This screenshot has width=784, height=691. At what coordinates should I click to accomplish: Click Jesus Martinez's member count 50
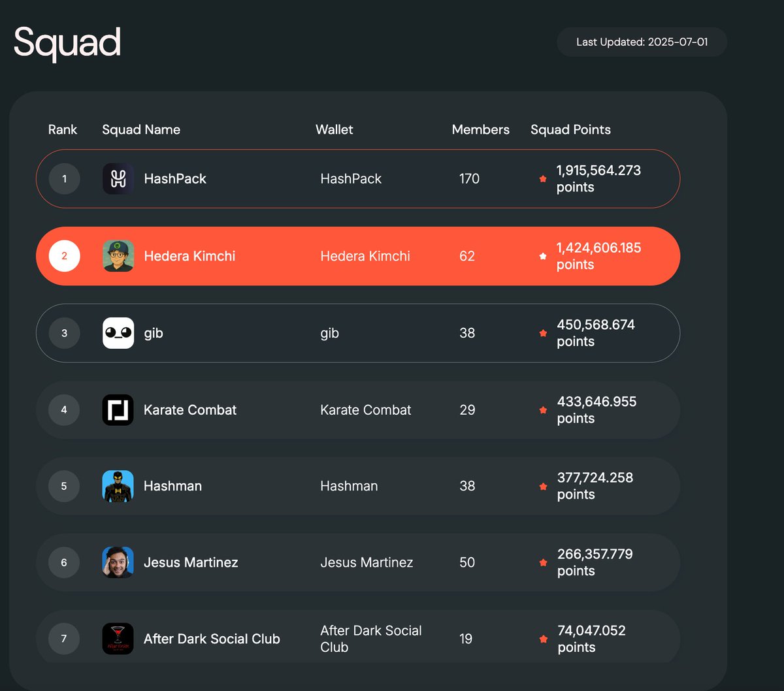[467, 562]
